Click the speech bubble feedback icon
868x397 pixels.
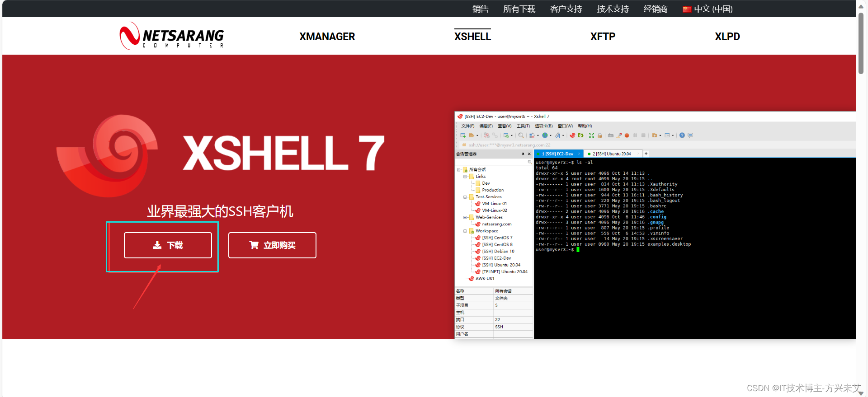point(690,135)
